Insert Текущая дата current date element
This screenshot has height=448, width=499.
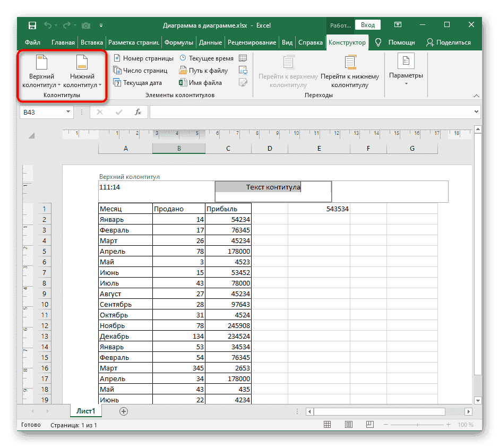click(x=137, y=83)
